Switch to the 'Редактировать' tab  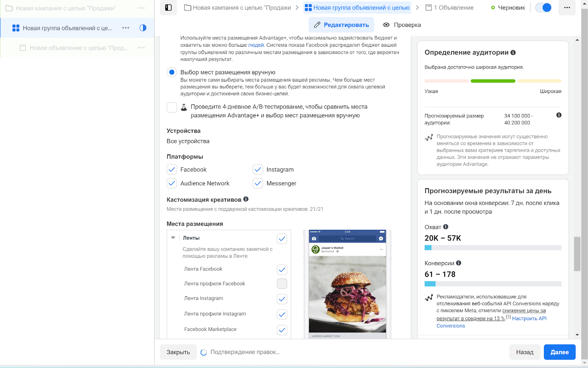tap(341, 25)
